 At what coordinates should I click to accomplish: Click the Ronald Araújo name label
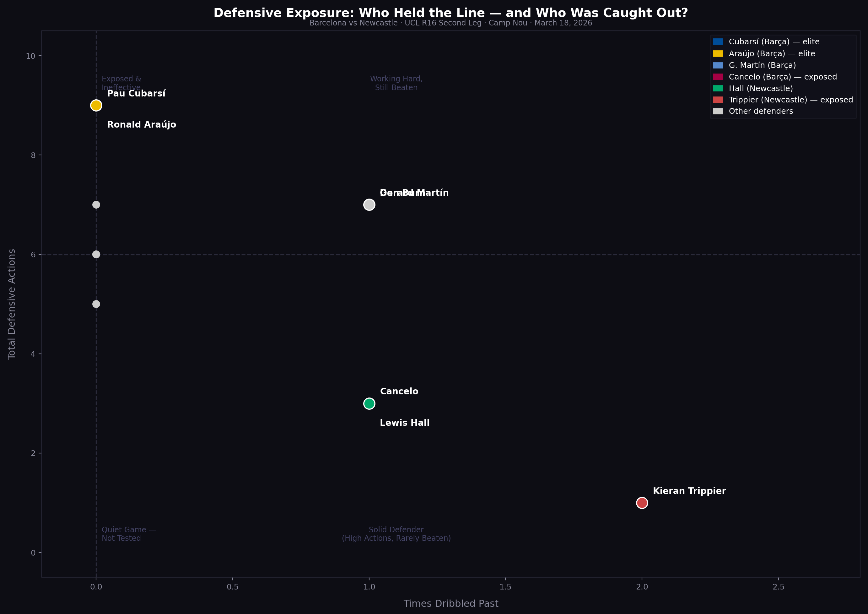tap(141, 124)
